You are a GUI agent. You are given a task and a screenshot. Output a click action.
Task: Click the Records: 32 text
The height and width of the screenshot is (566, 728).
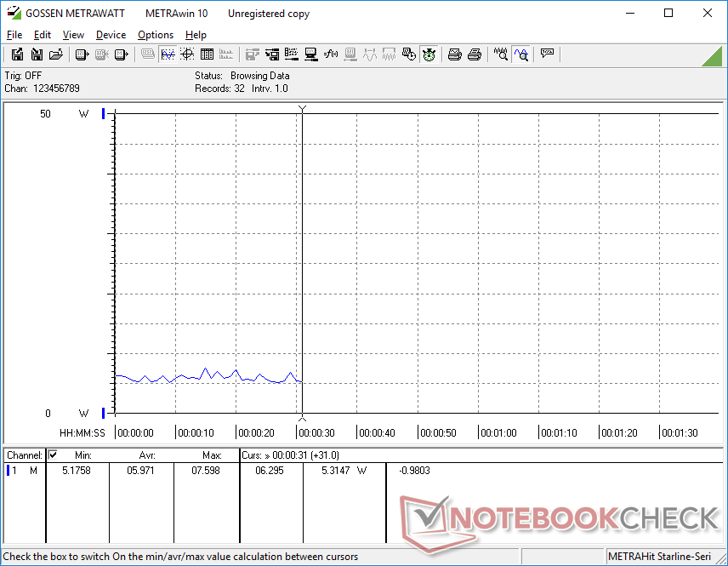point(219,89)
